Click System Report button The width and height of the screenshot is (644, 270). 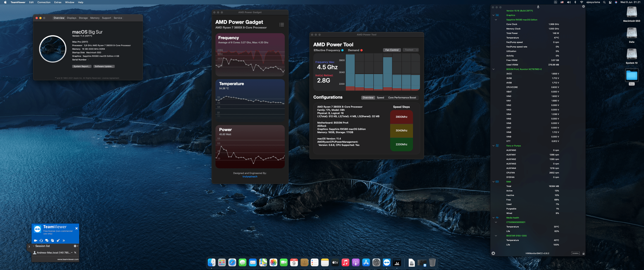(81, 66)
